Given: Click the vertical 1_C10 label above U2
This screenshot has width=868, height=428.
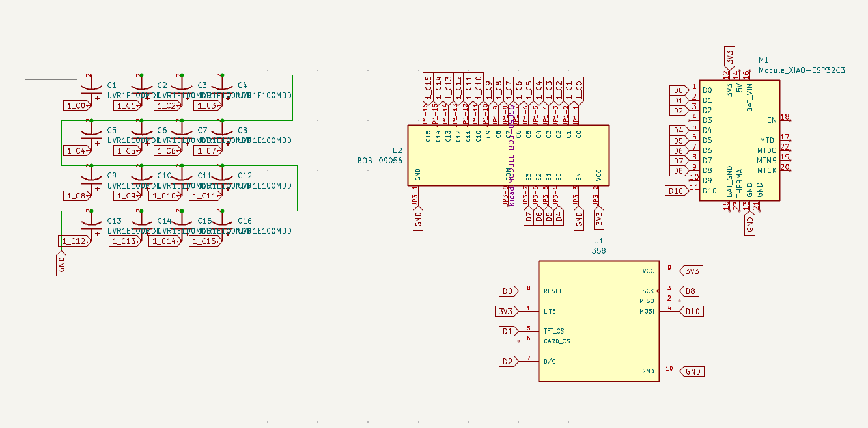Looking at the screenshot, I should tap(479, 87).
